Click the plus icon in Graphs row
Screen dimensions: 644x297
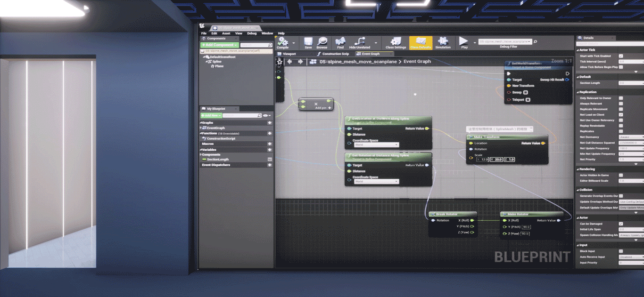point(270,123)
